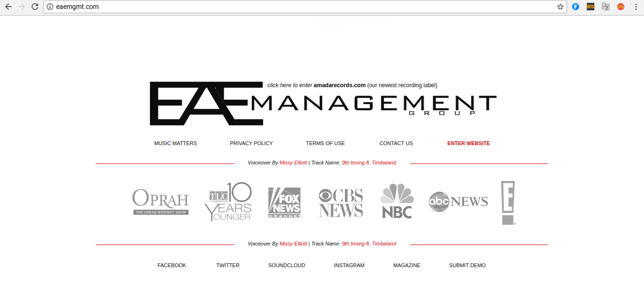Open the TWITTER footer link
This screenshot has height=286, width=644.
(x=228, y=265)
